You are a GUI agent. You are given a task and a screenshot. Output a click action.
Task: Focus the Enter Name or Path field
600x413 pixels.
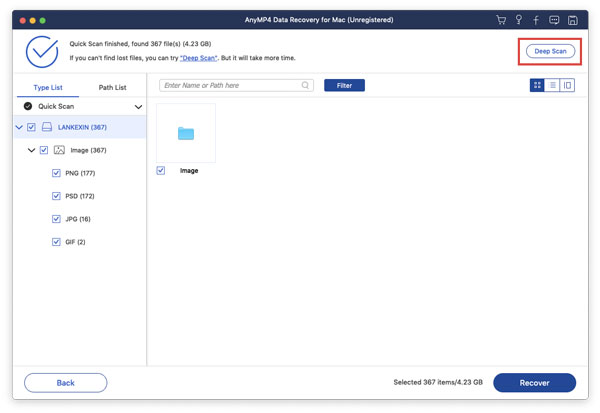236,85
